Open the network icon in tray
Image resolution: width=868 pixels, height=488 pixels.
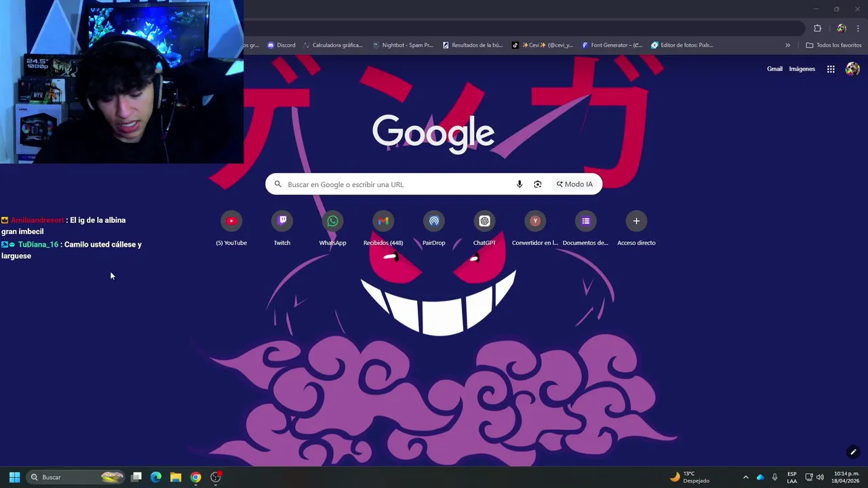tap(808, 477)
